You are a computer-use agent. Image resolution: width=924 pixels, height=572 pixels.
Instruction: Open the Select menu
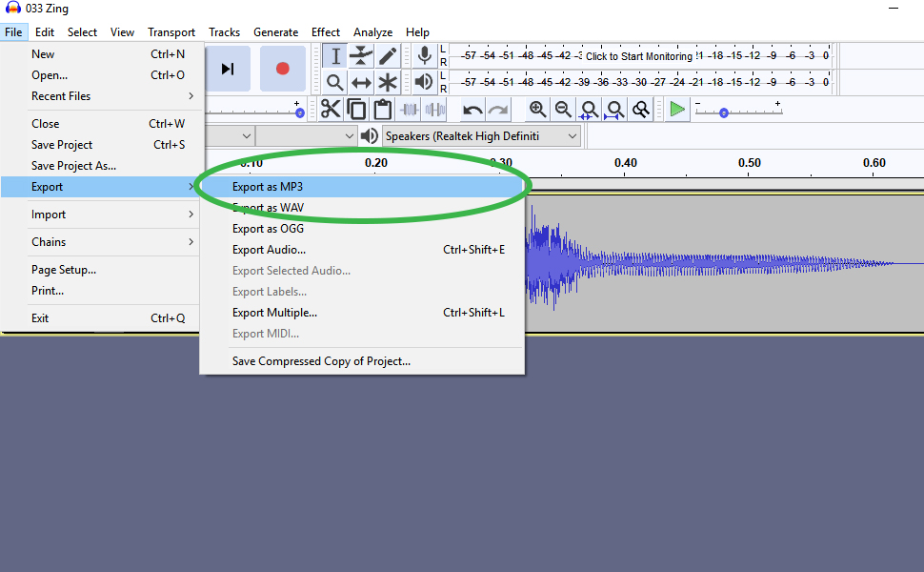pyautogui.click(x=82, y=32)
